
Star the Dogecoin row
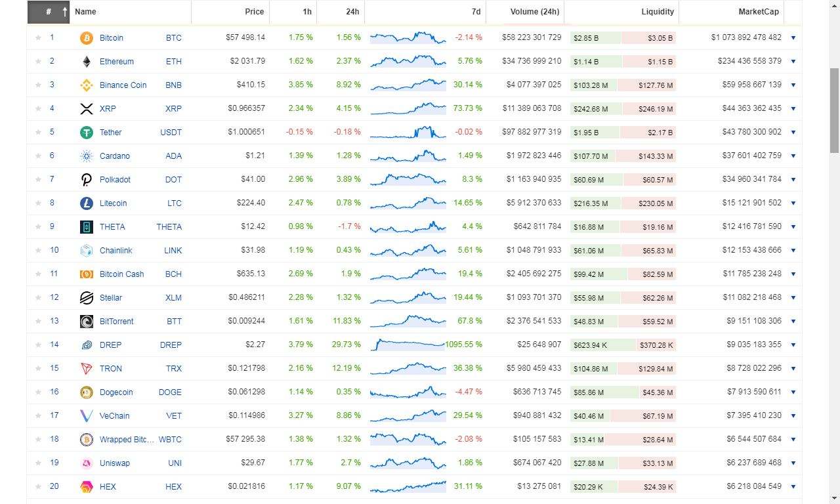[x=38, y=392]
